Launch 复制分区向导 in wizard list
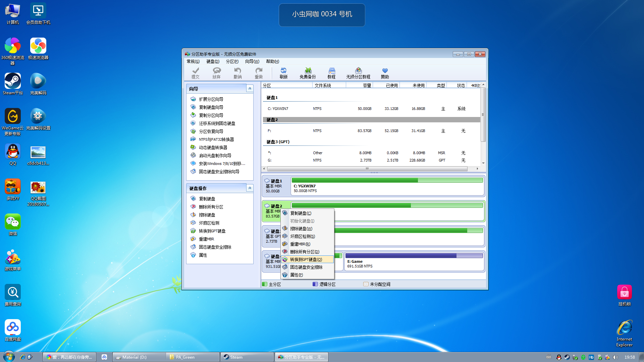 211,115
